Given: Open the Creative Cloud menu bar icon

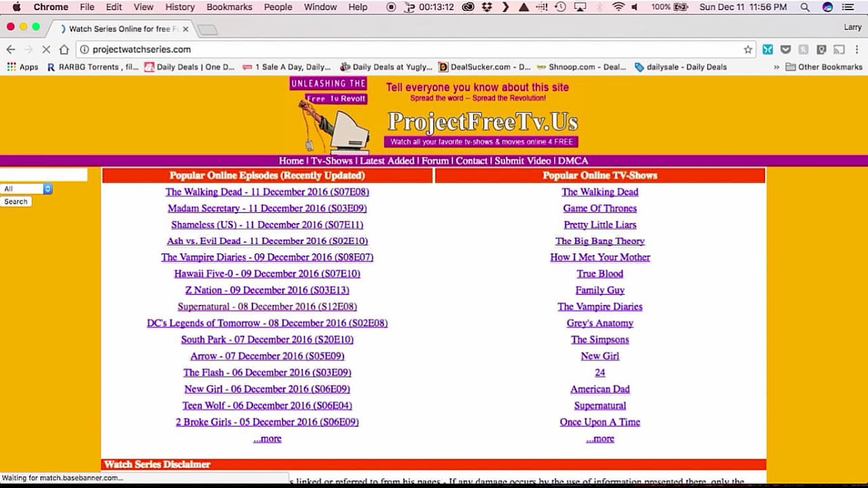Looking at the screenshot, I should 468,7.
